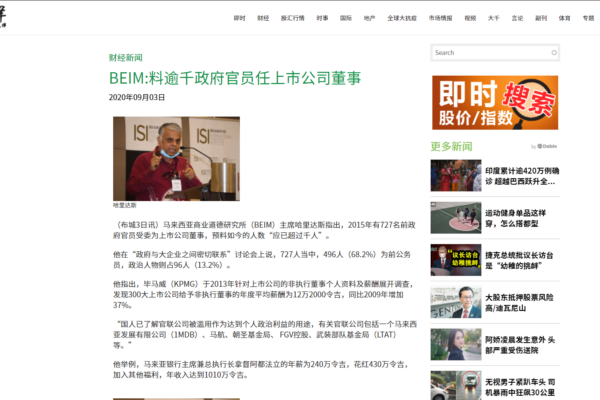This screenshot has width=600, height=400.
Task: Select 全球大抗疫 in the navigation
Action: (x=402, y=18)
